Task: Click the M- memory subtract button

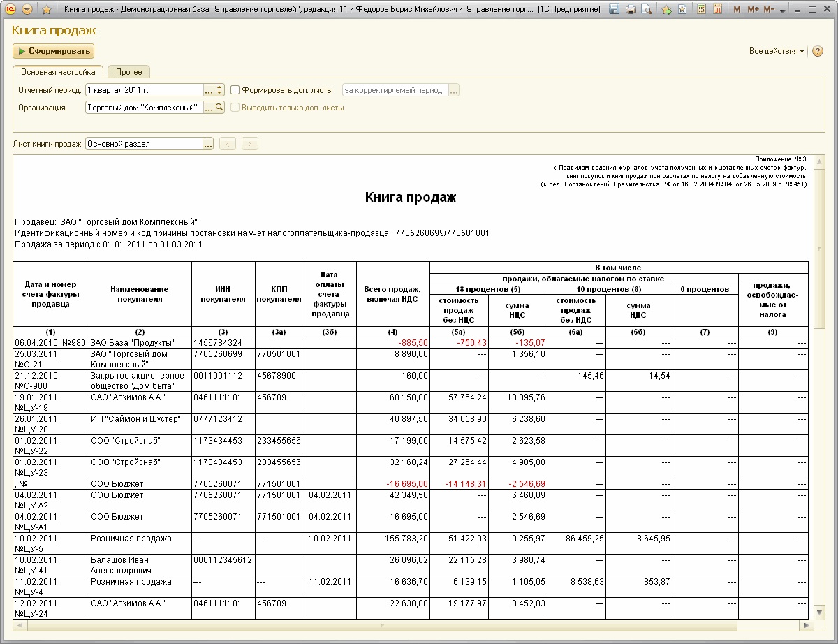Action: 769,10
